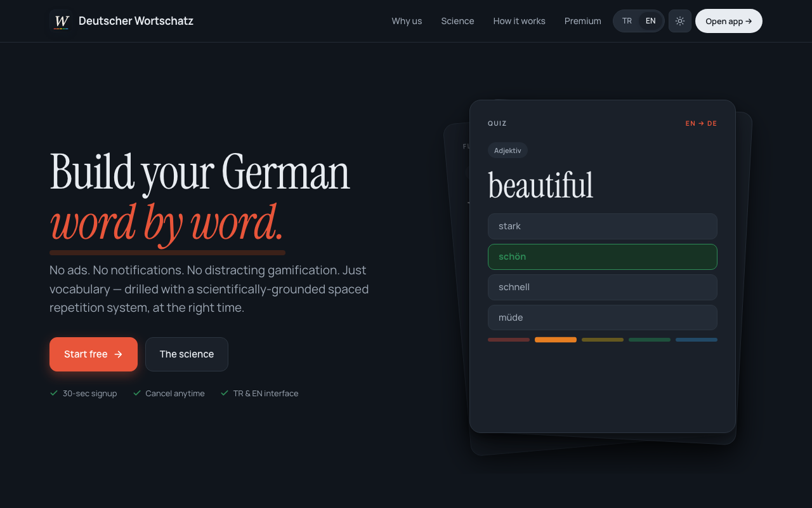The height and width of the screenshot is (508, 812).
Task: Click the blue progress segment
Action: click(697, 340)
